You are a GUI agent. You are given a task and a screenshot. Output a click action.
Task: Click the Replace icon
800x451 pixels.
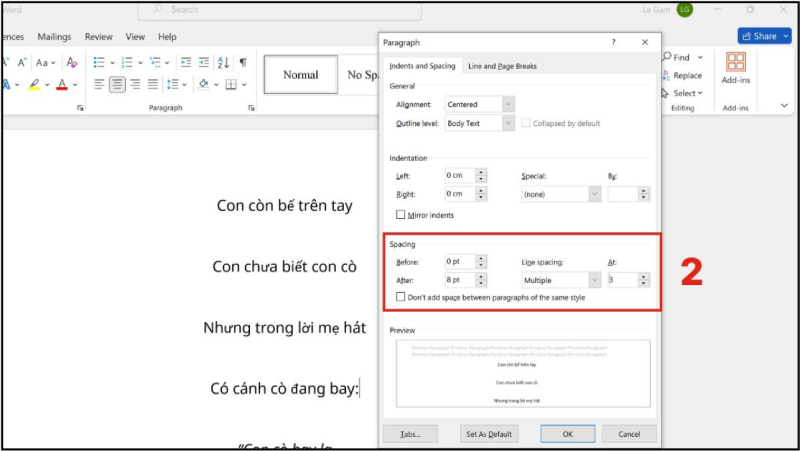[x=666, y=76]
